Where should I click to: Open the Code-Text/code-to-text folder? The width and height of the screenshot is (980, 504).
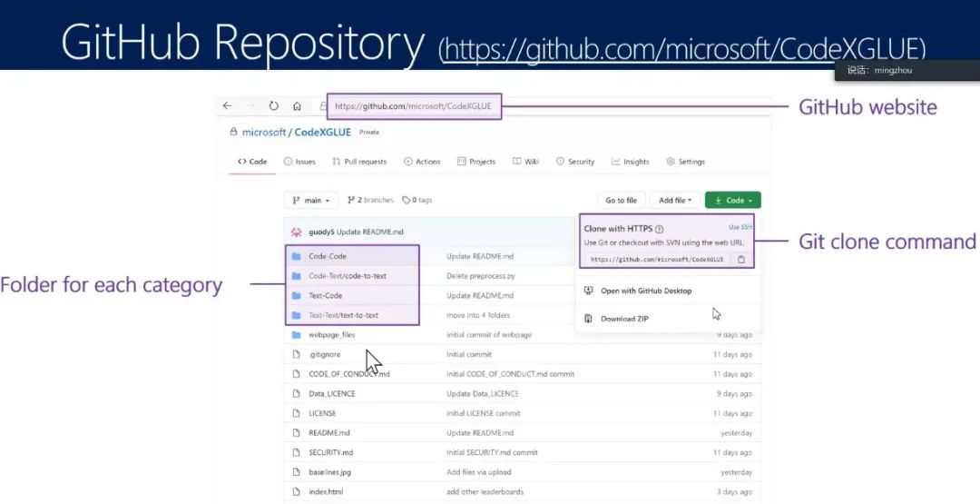click(348, 276)
